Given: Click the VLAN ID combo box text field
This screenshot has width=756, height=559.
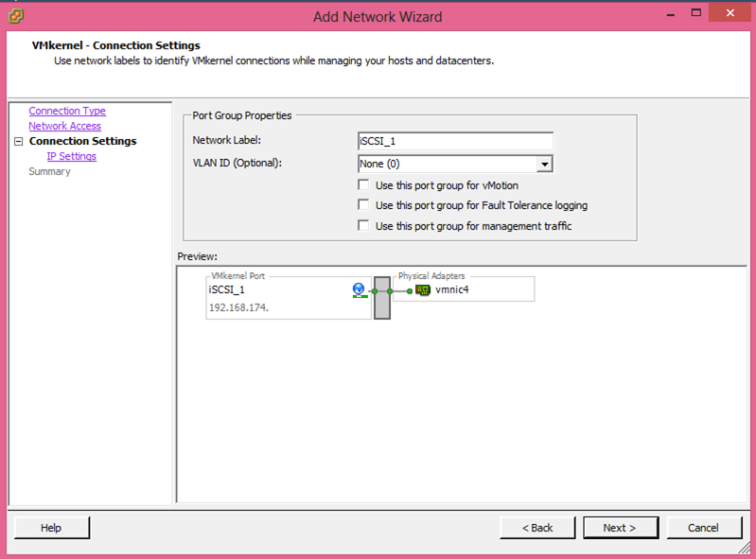Looking at the screenshot, I should pos(448,164).
